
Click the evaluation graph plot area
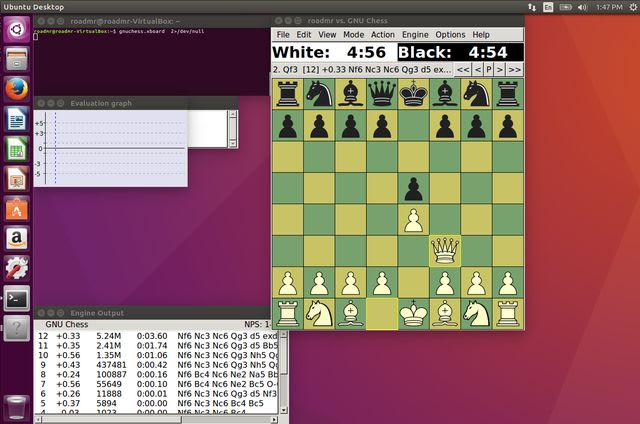click(x=111, y=148)
